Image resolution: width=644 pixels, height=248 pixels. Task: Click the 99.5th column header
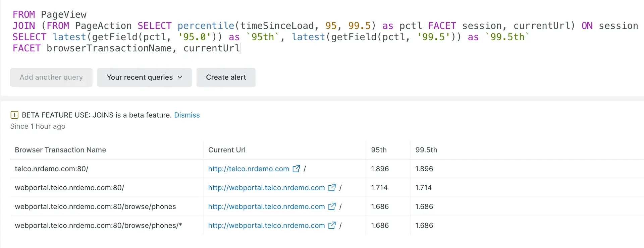coord(426,150)
